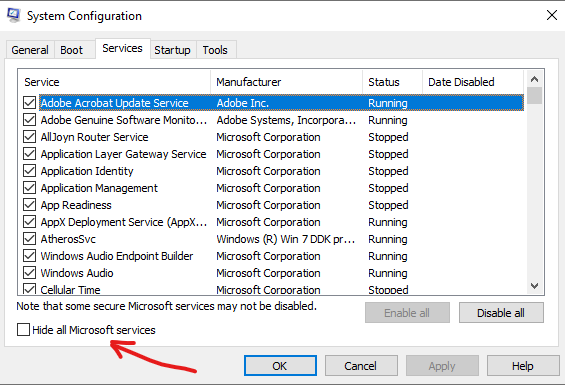This screenshot has width=565, height=385.
Task: Uncheck Adobe Acrobat Update Service checkbox
Action: pyautogui.click(x=29, y=103)
